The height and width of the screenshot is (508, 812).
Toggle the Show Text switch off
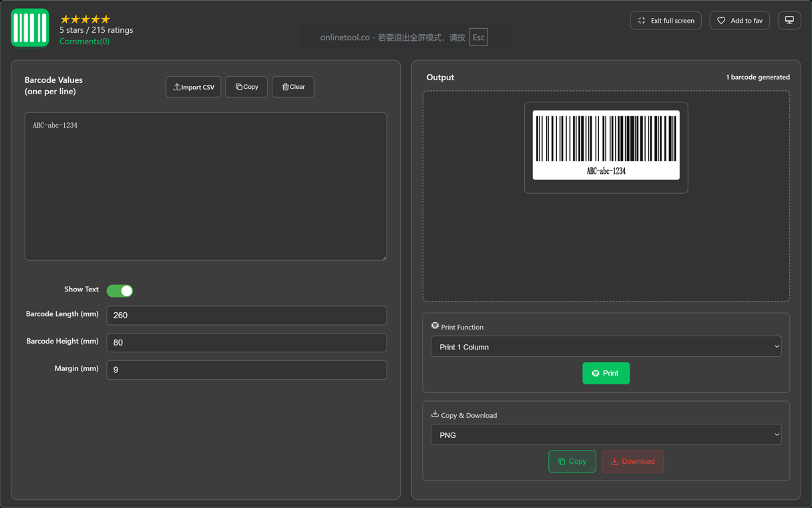coord(120,291)
